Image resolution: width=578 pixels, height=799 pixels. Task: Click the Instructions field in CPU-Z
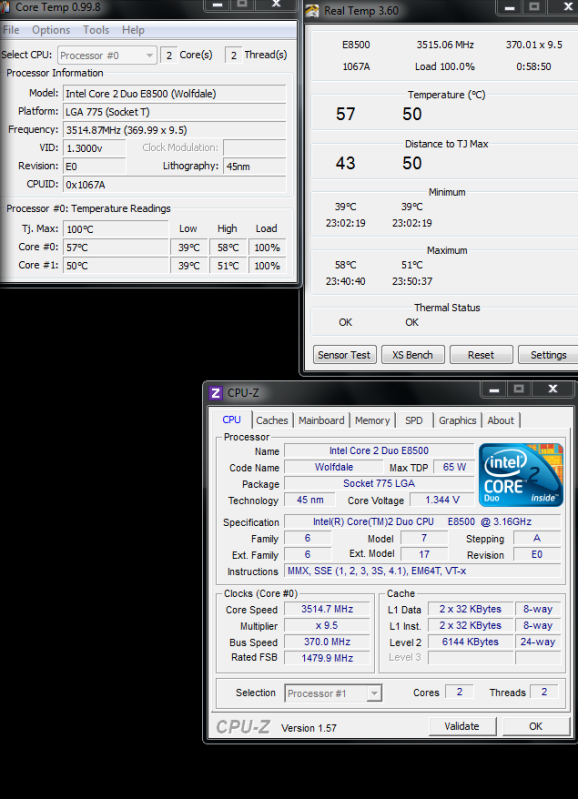[x=423, y=571]
